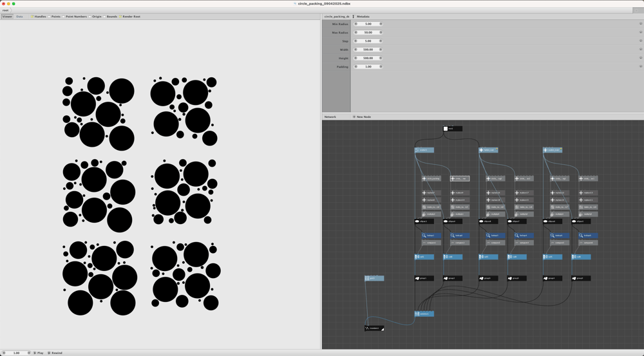Image resolution: width=644 pixels, height=356 pixels.
Task: Enable the Point Numbers checkbox
Action: tap(63, 17)
